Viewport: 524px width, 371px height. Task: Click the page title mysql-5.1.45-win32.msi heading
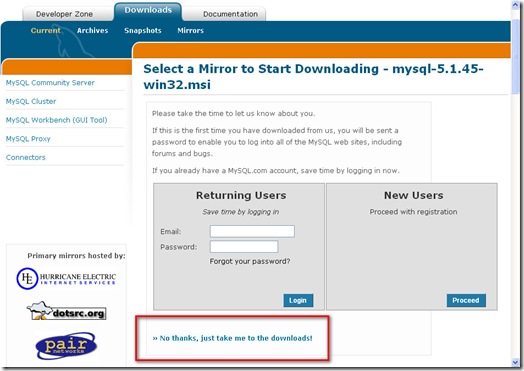point(313,77)
